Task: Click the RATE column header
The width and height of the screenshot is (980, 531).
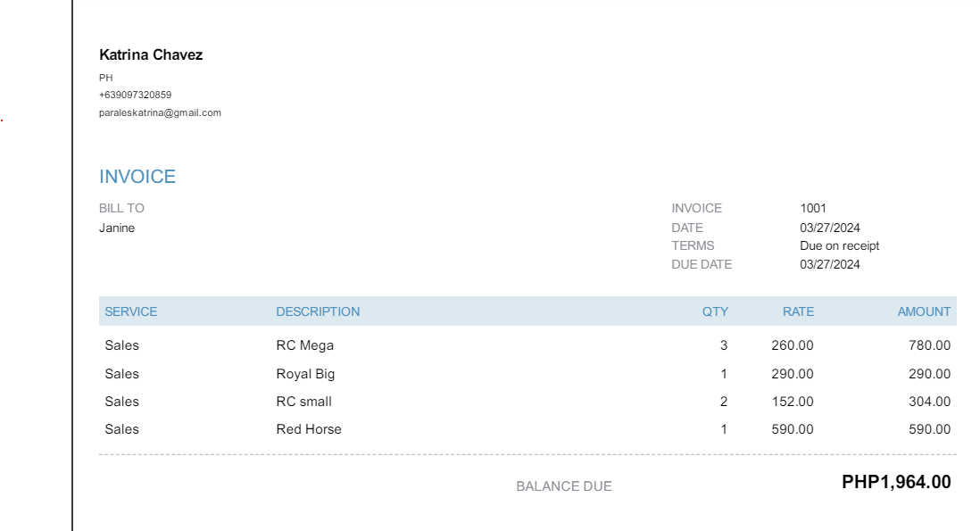Action: point(798,311)
